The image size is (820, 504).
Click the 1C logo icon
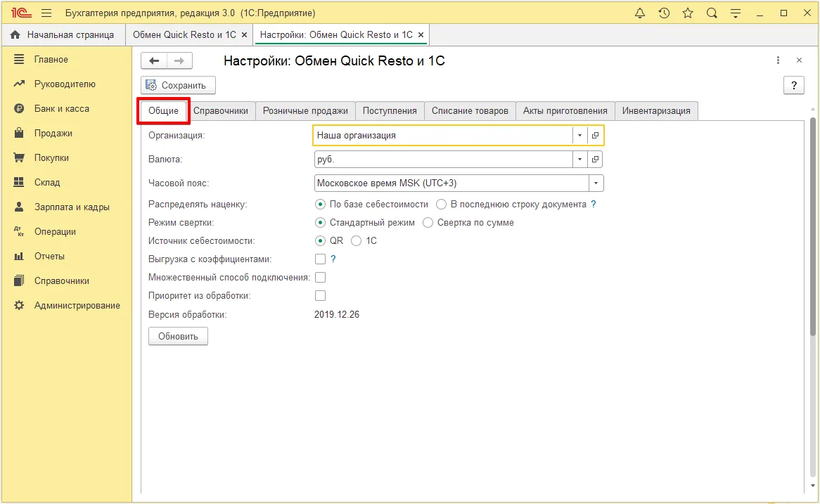point(21,13)
